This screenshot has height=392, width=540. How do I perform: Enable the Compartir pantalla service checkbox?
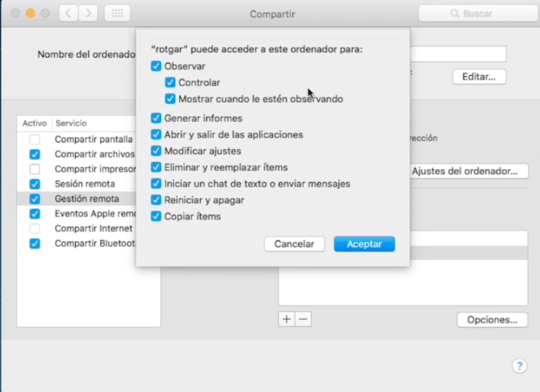click(x=35, y=140)
